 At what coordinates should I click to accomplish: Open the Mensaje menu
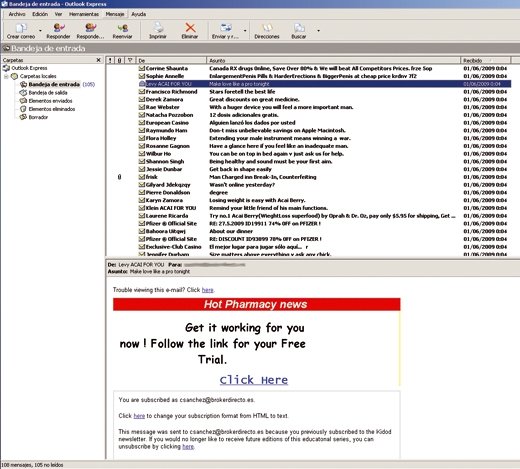115,14
